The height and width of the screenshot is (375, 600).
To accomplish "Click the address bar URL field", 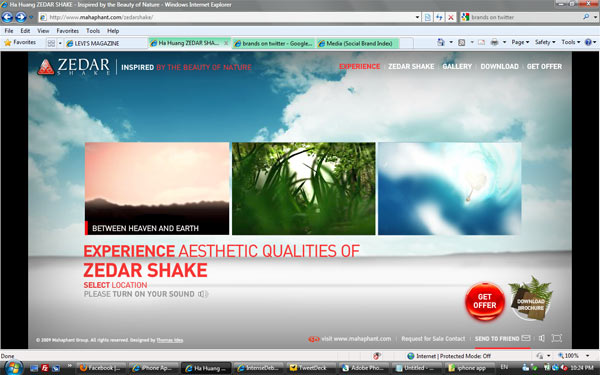I will [x=226, y=17].
